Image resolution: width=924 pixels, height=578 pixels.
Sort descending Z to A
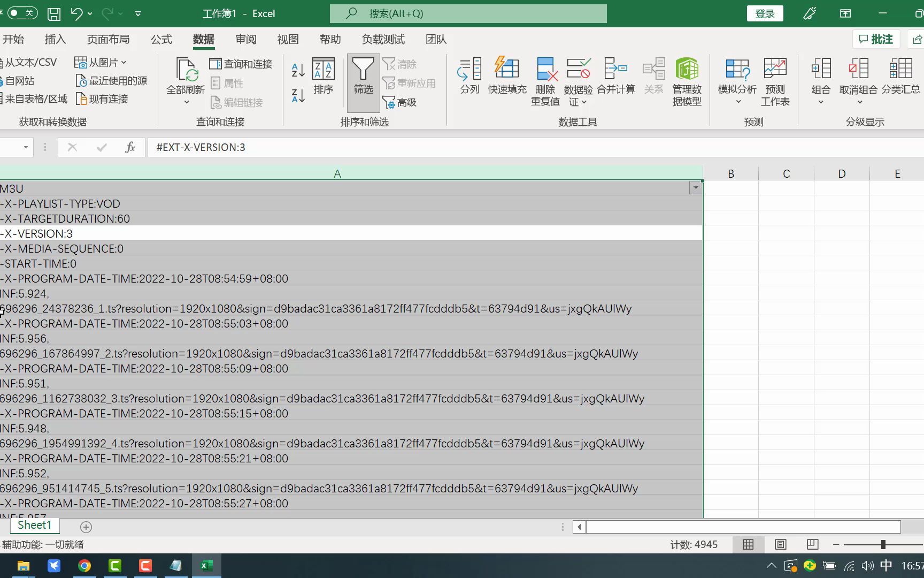point(298,95)
